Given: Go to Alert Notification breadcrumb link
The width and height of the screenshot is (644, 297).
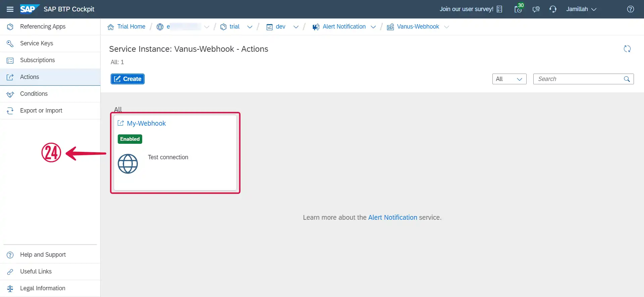Looking at the screenshot, I should 344,27.
